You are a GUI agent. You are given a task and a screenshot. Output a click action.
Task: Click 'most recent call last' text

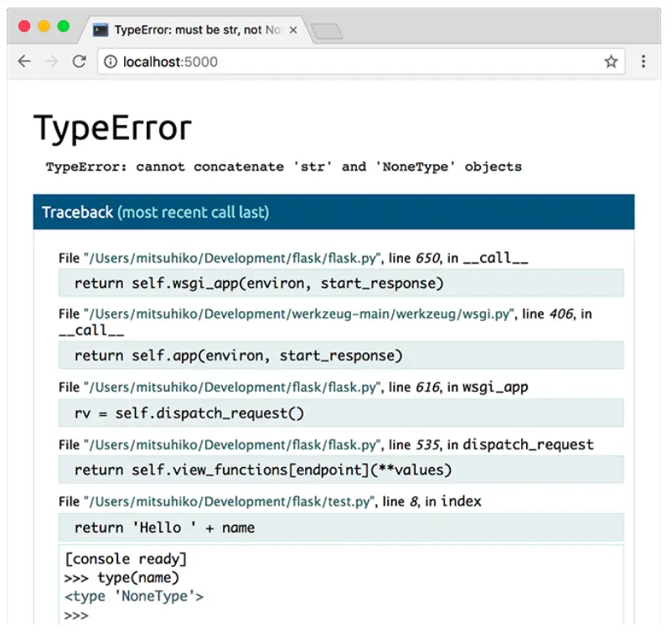(194, 212)
